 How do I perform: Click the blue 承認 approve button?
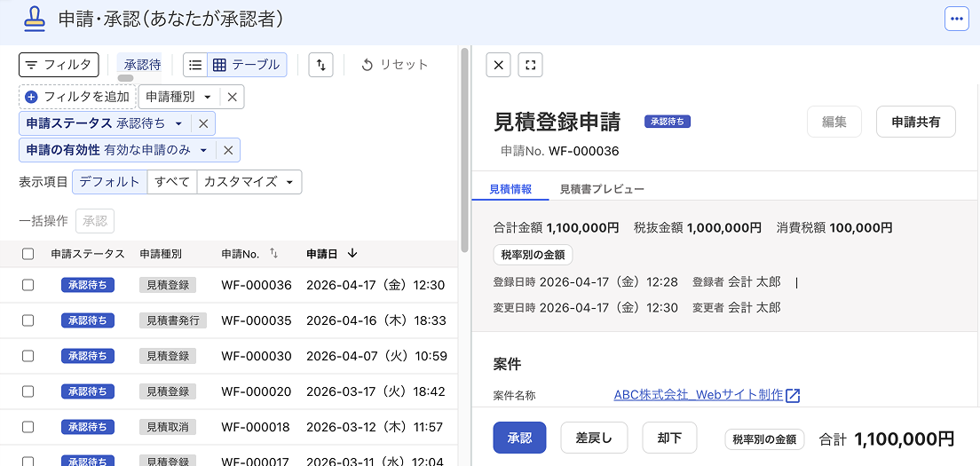point(520,438)
